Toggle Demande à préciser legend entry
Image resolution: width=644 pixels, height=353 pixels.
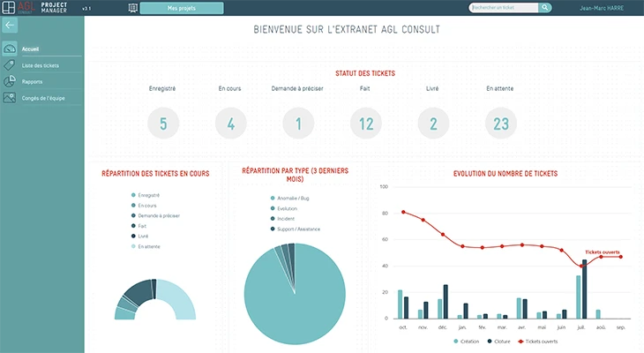[155, 215]
